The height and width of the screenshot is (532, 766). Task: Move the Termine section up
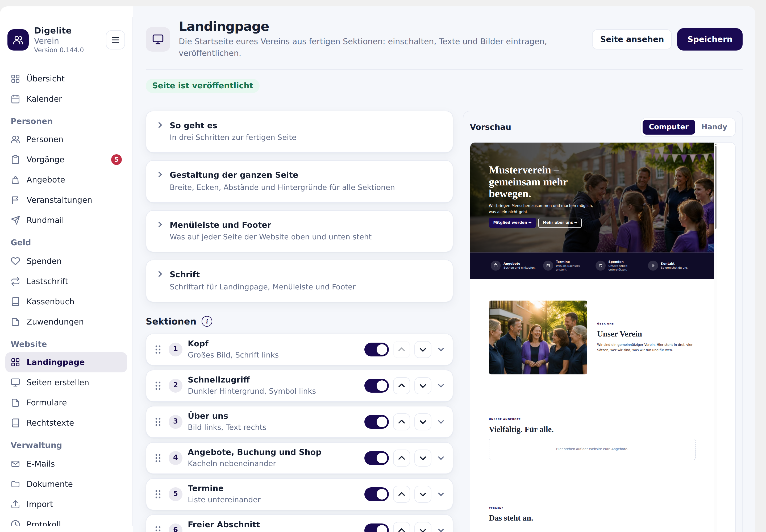tap(402, 494)
